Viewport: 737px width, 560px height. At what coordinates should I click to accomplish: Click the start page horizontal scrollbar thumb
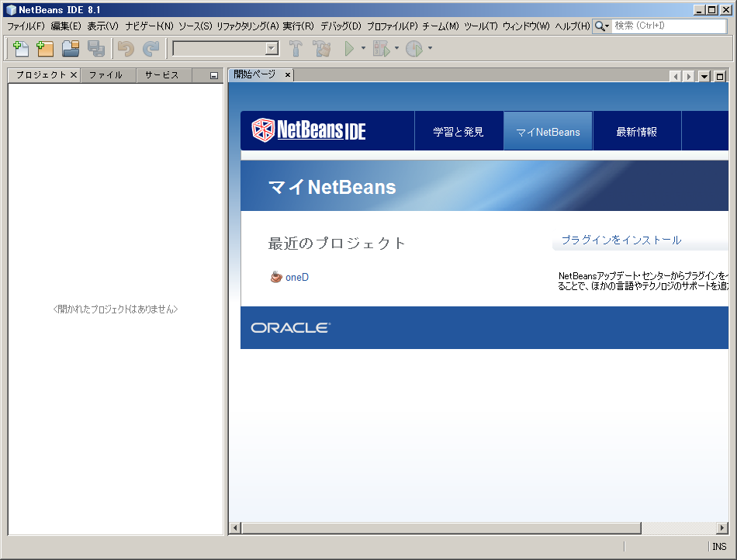(x=441, y=528)
